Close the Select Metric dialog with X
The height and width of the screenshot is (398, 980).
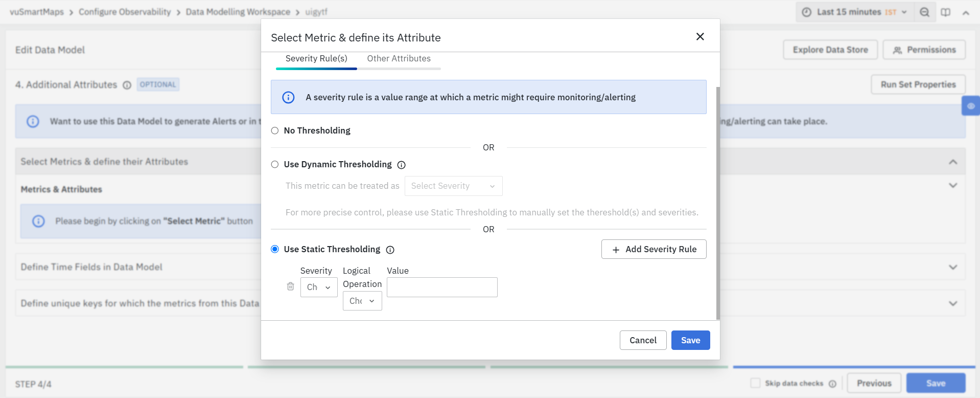click(700, 36)
